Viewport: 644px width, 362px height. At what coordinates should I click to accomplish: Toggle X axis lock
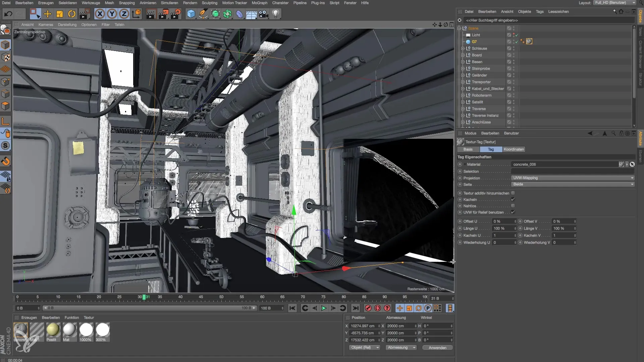point(100,14)
